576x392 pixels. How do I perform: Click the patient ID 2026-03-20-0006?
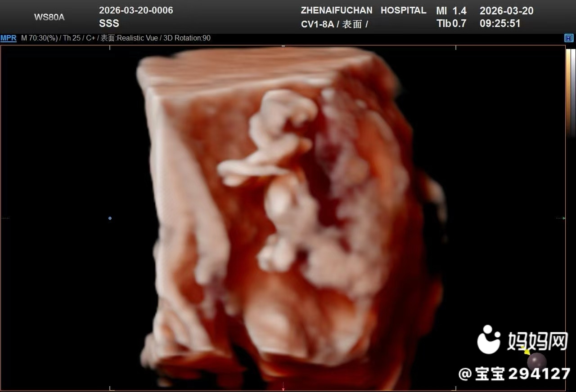(136, 10)
